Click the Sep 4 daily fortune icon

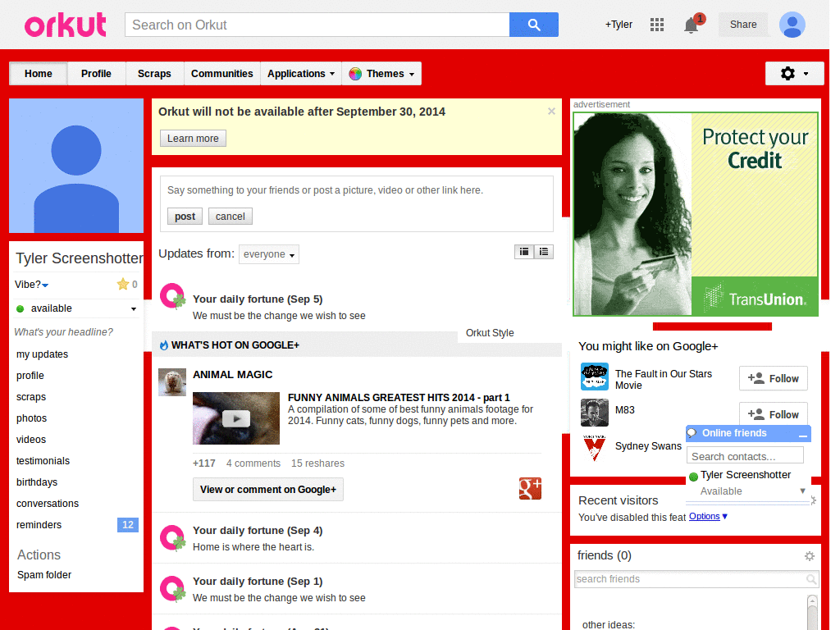[x=172, y=538]
